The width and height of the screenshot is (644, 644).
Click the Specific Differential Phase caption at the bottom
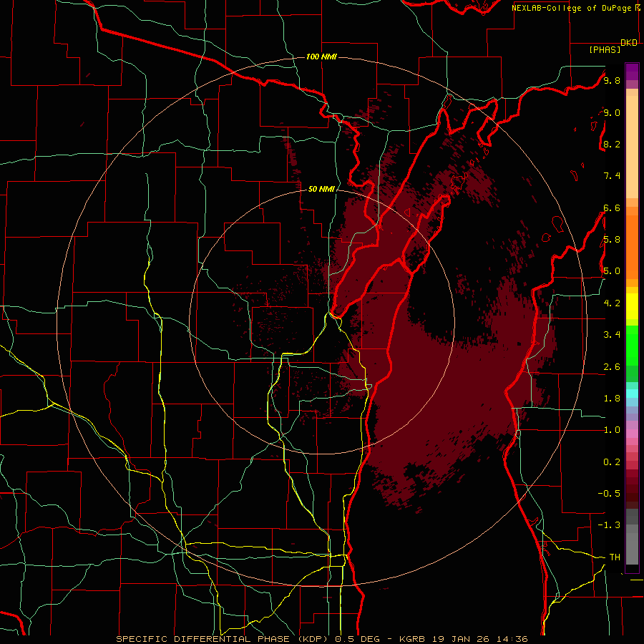pos(322,639)
